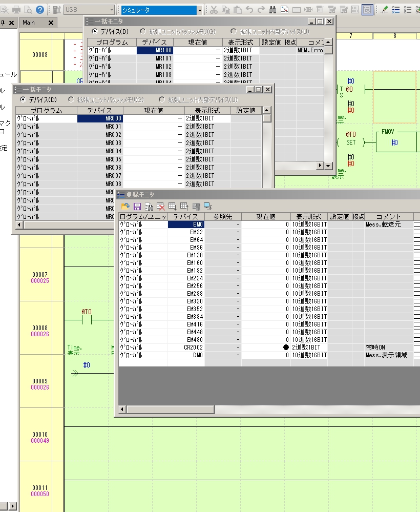Select the MR102 row in back 一括モニタ
420x512 pixels.
coord(205,66)
